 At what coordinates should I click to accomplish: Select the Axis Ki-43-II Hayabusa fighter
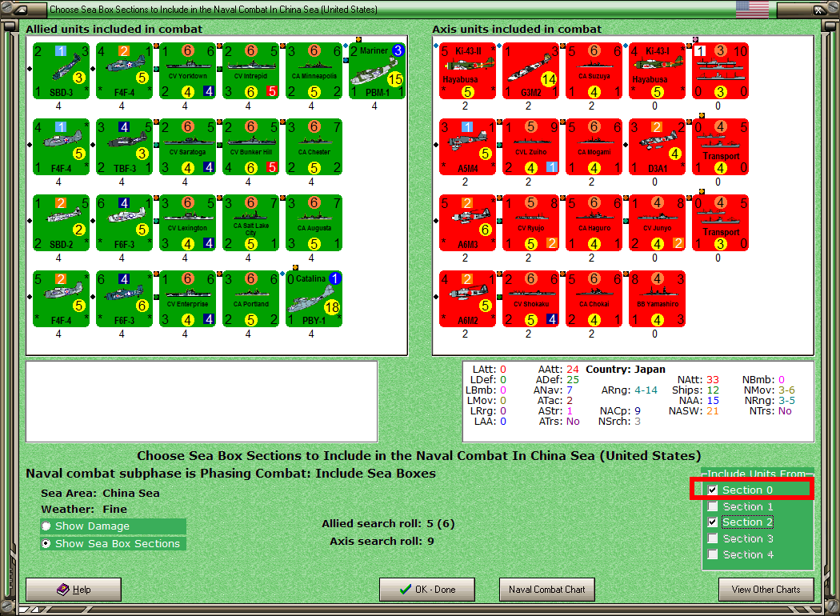pos(468,70)
